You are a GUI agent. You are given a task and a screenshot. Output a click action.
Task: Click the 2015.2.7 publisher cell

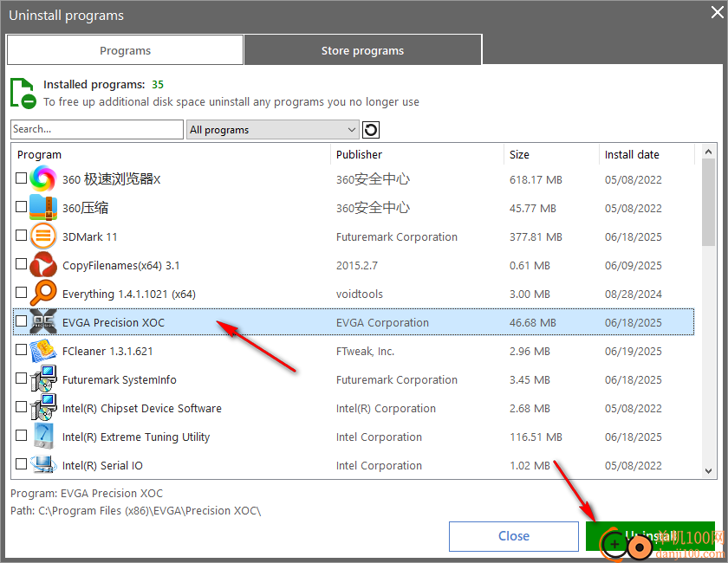coord(356,266)
